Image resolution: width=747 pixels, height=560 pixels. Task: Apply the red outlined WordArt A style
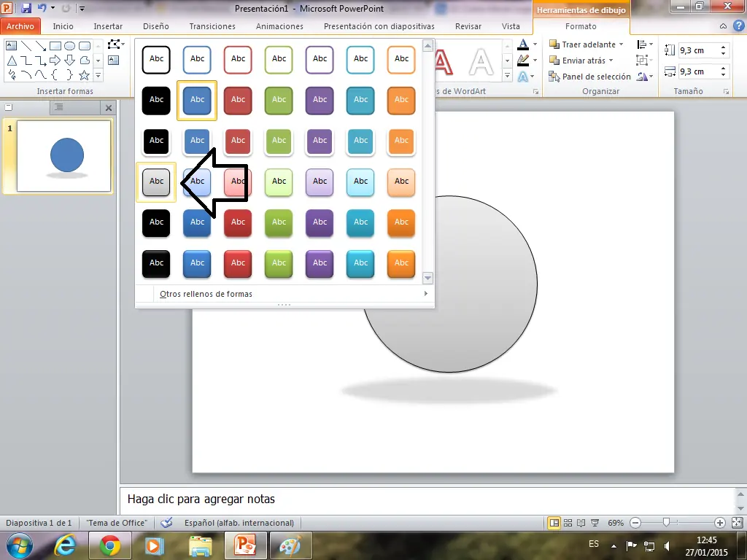click(442, 62)
